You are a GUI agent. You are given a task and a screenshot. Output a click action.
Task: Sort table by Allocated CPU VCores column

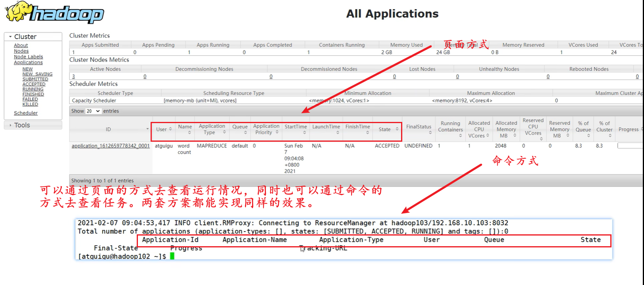coord(479,129)
